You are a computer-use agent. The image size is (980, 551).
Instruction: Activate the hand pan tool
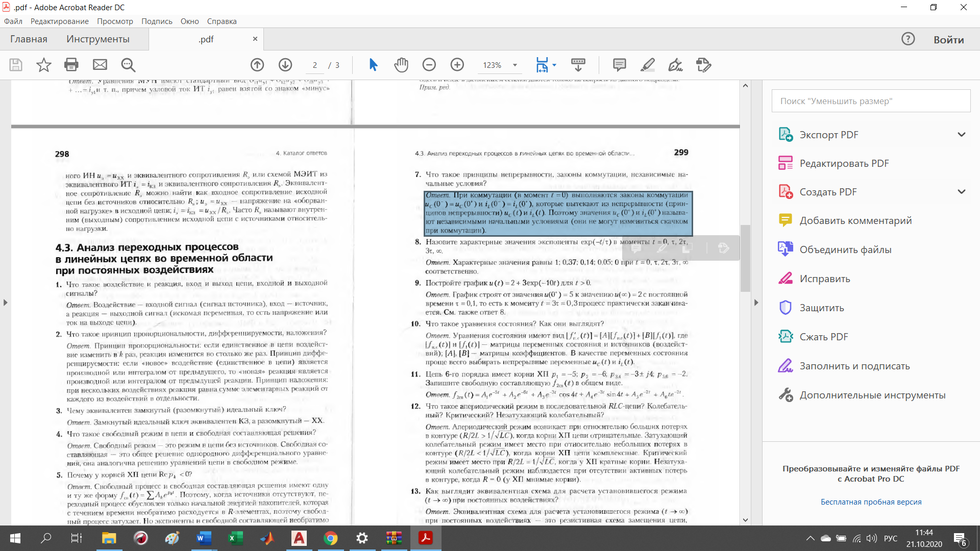(401, 65)
